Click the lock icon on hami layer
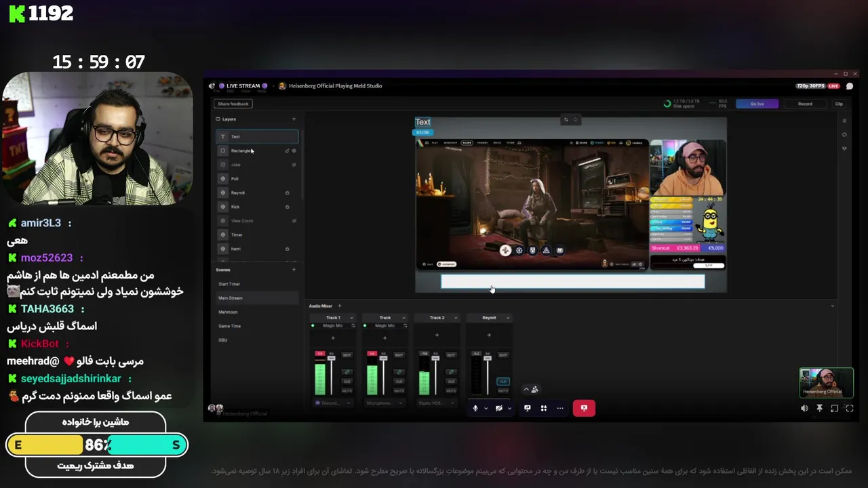The height and width of the screenshot is (488, 868). tap(287, 249)
